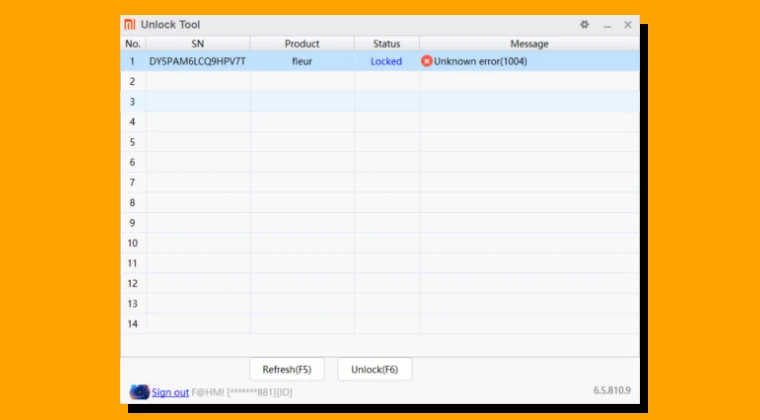Viewport: 760px width, 420px height.
Task: Click the blue Locked status text
Action: 386,61
